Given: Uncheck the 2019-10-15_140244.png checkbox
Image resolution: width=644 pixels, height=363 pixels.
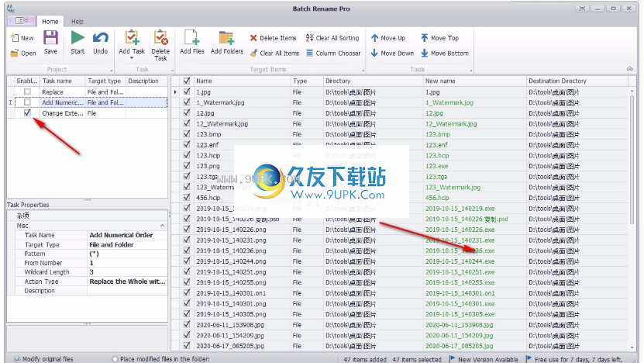Looking at the screenshot, I should (187, 261).
